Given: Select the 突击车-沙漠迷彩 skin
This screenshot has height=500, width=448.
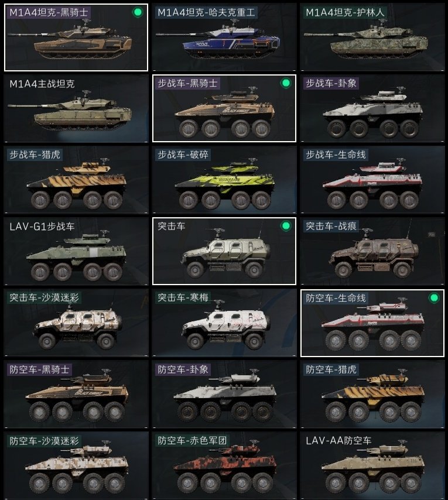Looking at the screenshot, I should [x=76, y=323].
